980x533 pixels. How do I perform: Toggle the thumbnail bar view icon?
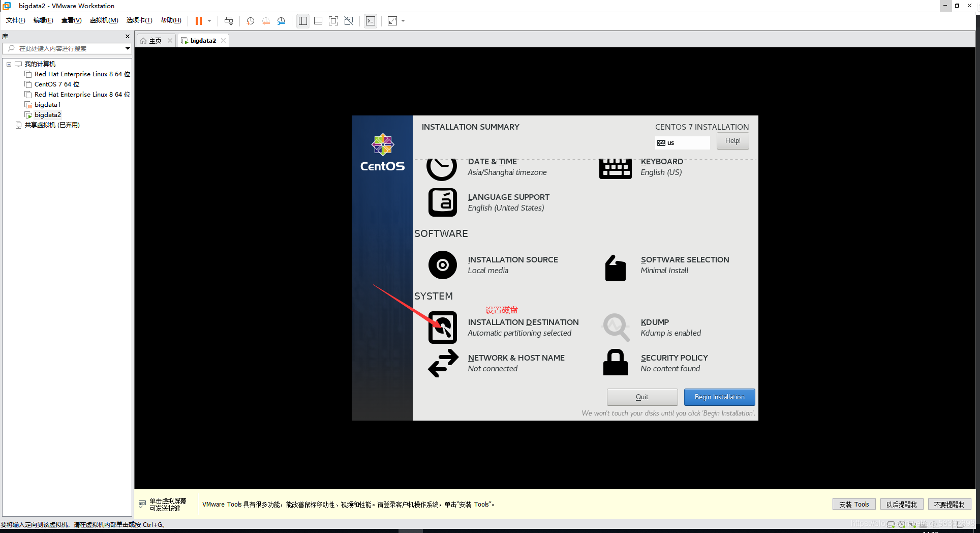pos(318,21)
